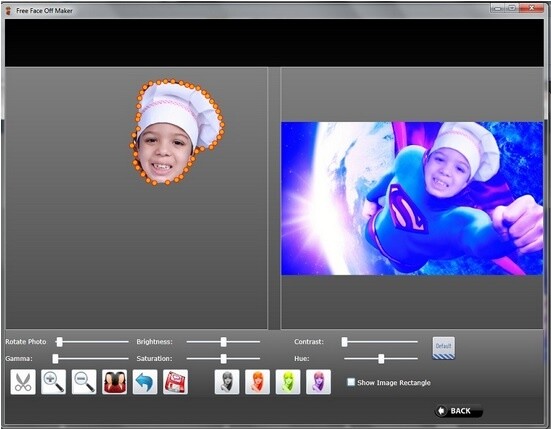The width and height of the screenshot is (551, 429).
Task: Click the Superman preview image
Action: tap(412, 199)
